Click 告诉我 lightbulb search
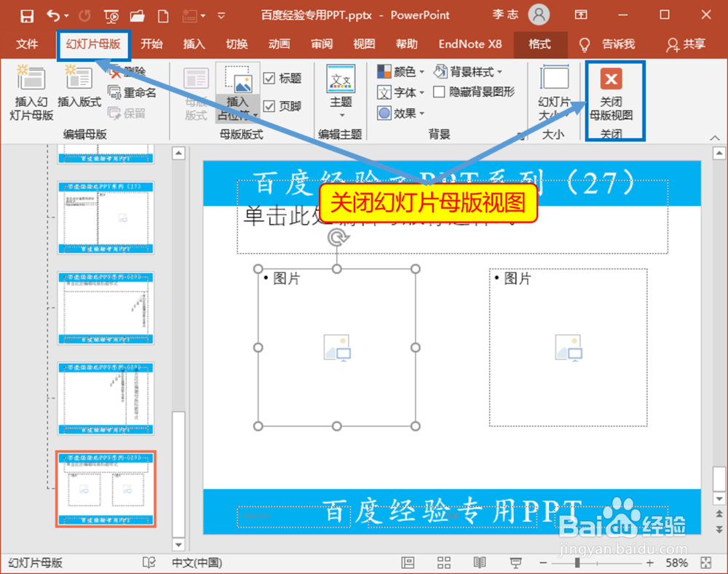The image size is (728, 574). [607, 44]
